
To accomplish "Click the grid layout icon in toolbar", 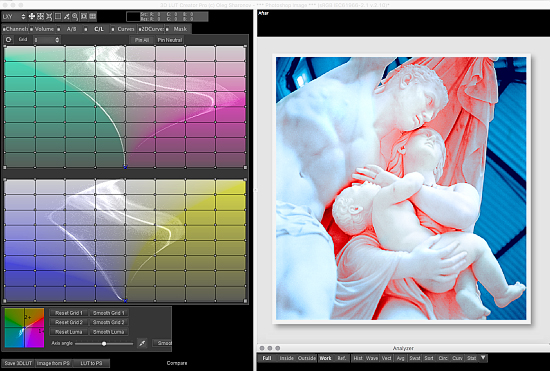I will coord(93,16).
